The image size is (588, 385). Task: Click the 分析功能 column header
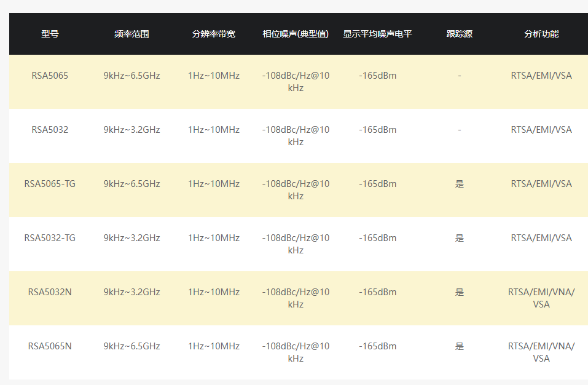point(541,34)
